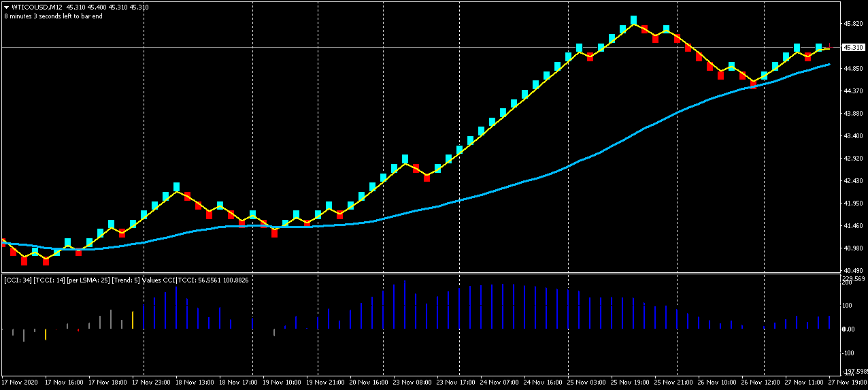The width and height of the screenshot is (868, 390).
Task: Select the WTICOUSD,M12 chart title text
Action: (37, 7)
